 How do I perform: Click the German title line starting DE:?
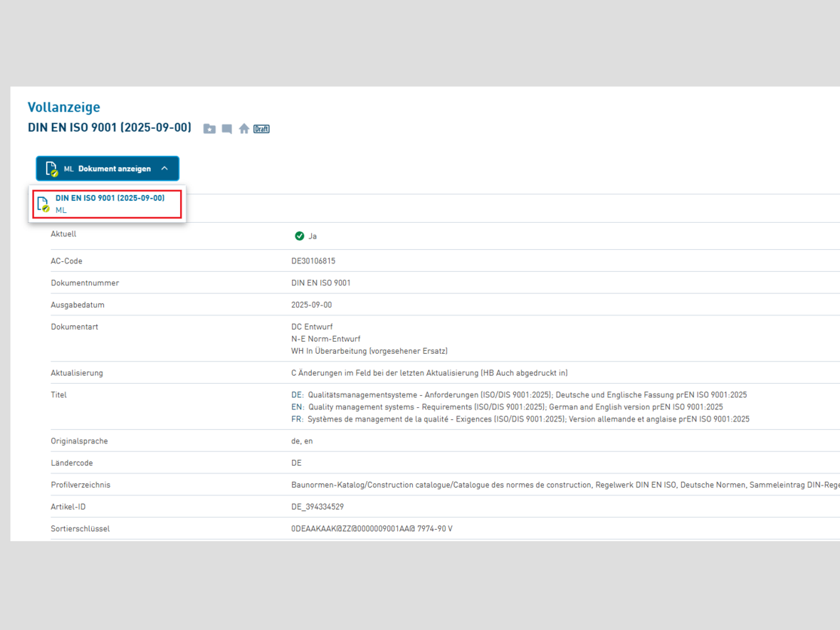pos(519,395)
